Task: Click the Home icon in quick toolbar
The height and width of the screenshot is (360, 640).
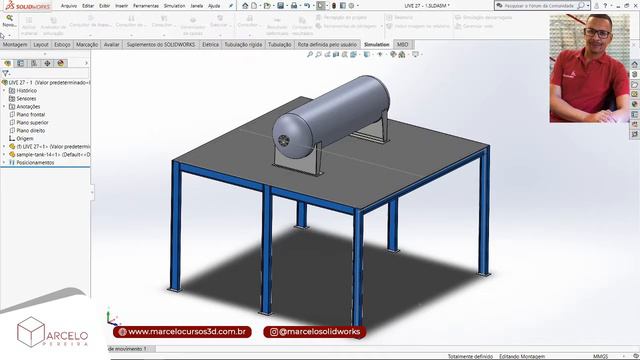Action: pyautogui.click(x=245, y=6)
